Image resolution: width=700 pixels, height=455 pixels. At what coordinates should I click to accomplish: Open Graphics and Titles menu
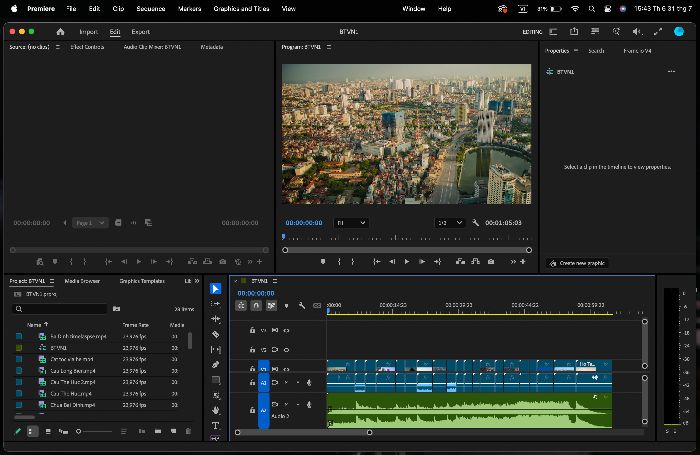click(x=241, y=8)
